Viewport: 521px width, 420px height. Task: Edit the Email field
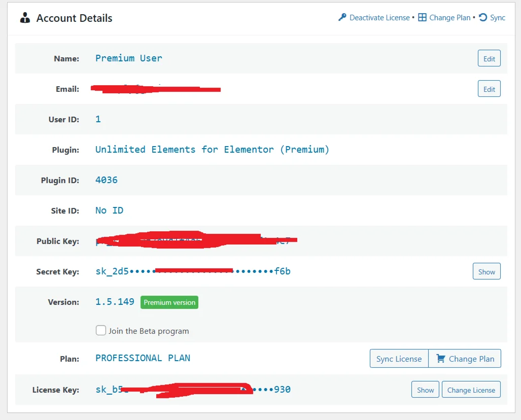(489, 89)
